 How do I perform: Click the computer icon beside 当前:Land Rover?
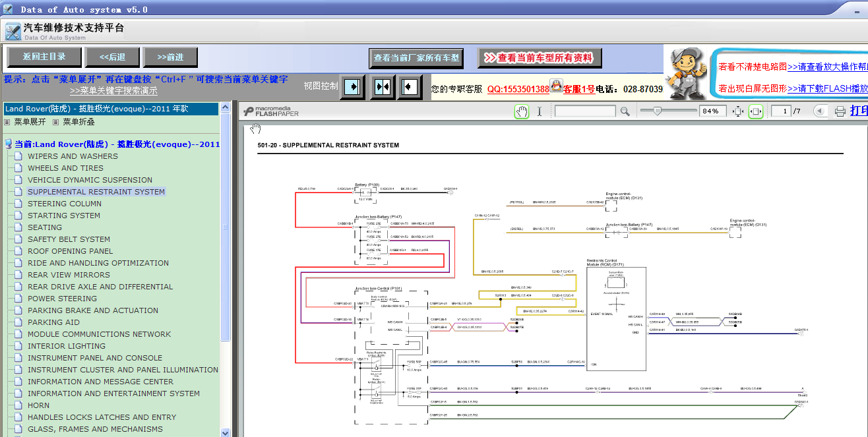click(x=9, y=144)
